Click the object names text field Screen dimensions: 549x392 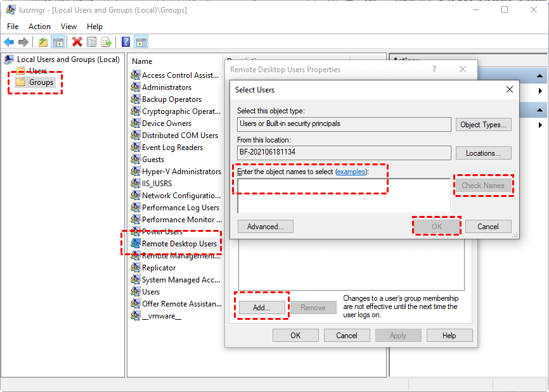click(344, 195)
